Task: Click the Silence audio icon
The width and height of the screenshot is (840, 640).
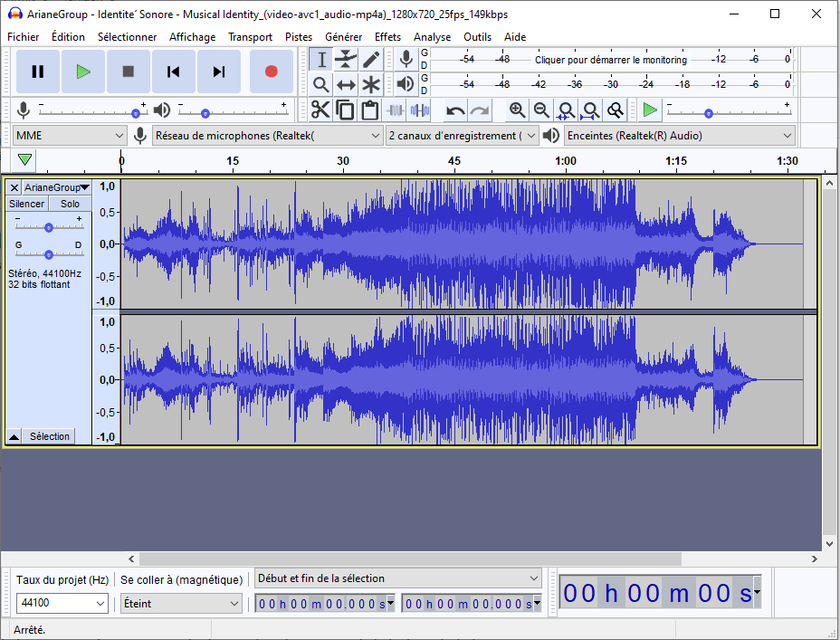Action: click(x=419, y=110)
